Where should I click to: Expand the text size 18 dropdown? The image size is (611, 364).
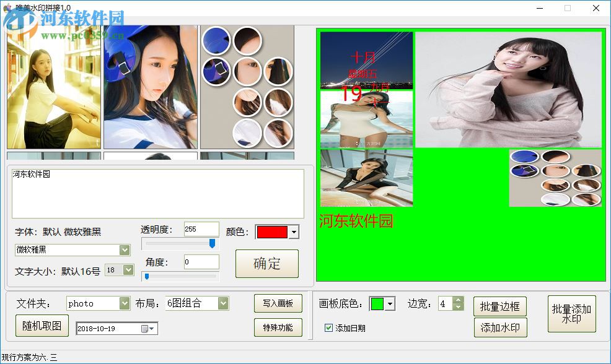coord(127,270)
